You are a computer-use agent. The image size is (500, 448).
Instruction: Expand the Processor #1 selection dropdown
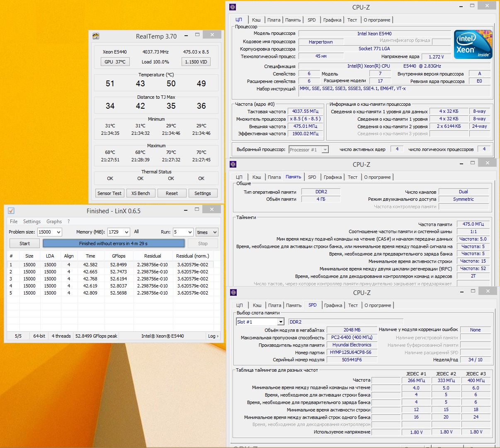click(x=325, y=150)
